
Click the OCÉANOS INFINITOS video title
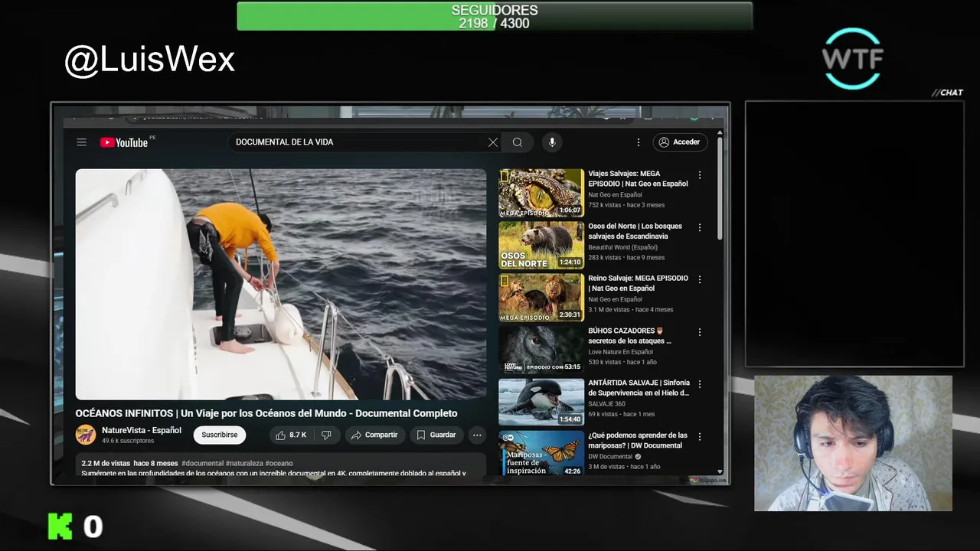[266, 413]
